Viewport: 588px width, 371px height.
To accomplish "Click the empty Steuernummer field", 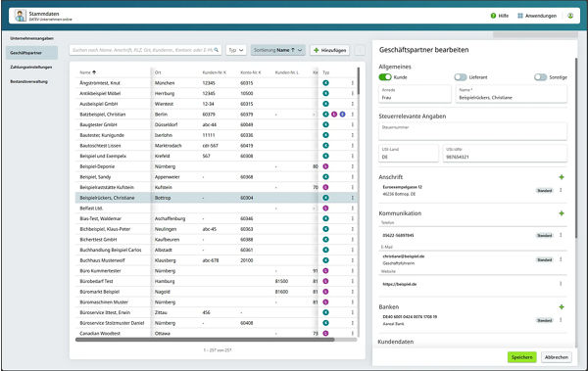I will coord(473,131).
